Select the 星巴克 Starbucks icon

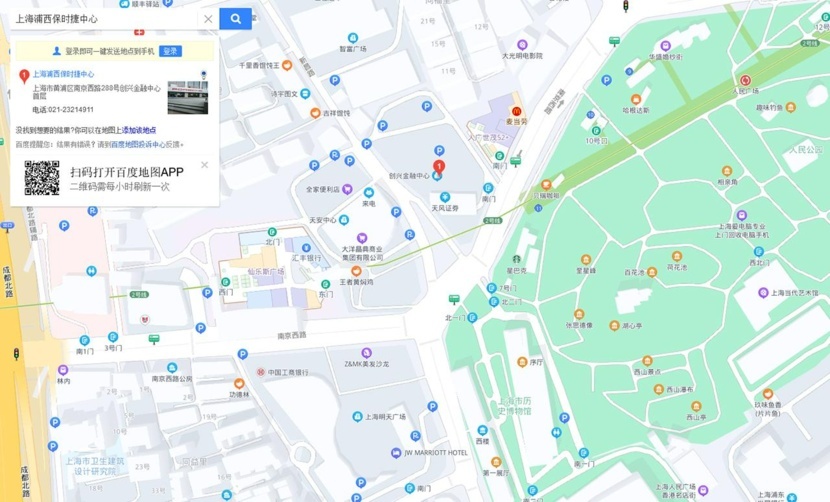pyautogui.click(x=516, y=259)
